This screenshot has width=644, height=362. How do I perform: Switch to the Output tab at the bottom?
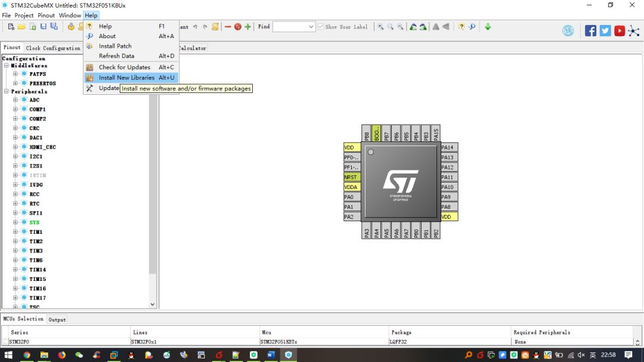(x=57, y=319)
